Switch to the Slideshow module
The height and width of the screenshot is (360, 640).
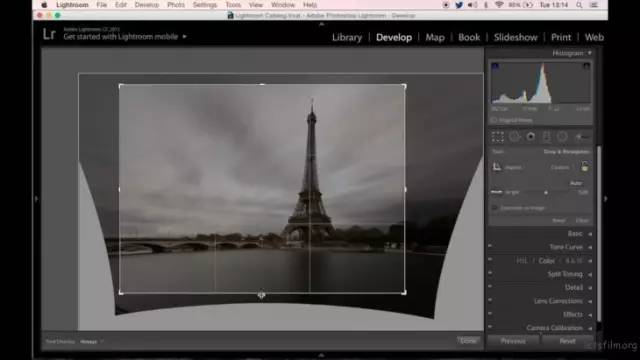(x=516, y=38)
